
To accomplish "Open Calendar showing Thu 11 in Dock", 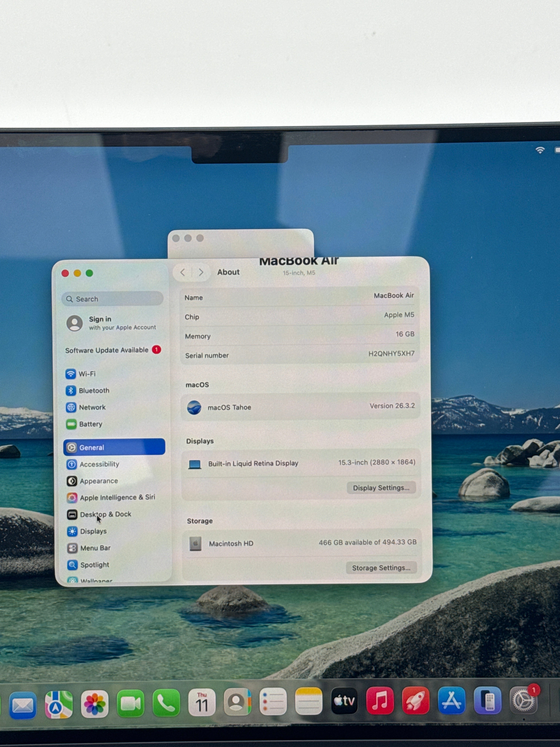I will coord(202,702).
